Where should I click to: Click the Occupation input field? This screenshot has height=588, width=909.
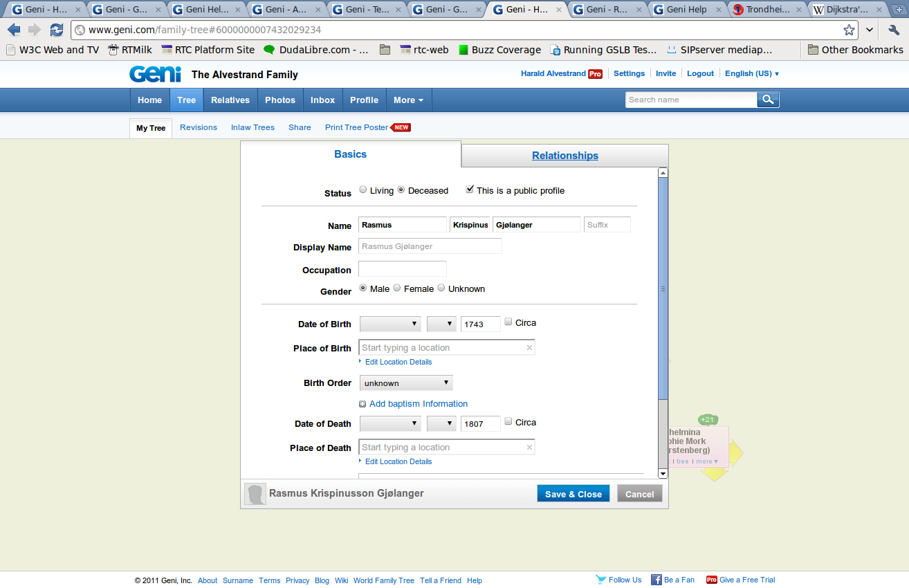pos(403,269)
